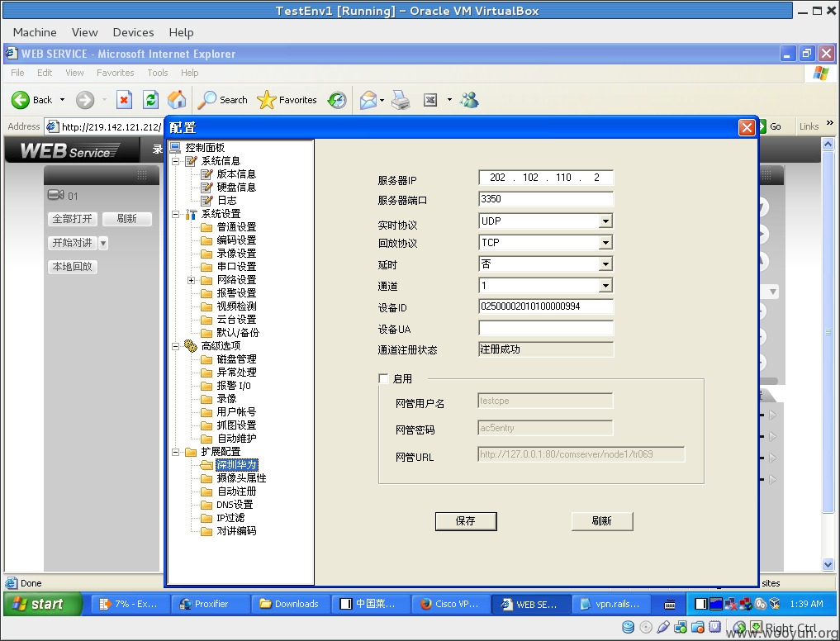Click VirtualBox USB status icon

663,626
